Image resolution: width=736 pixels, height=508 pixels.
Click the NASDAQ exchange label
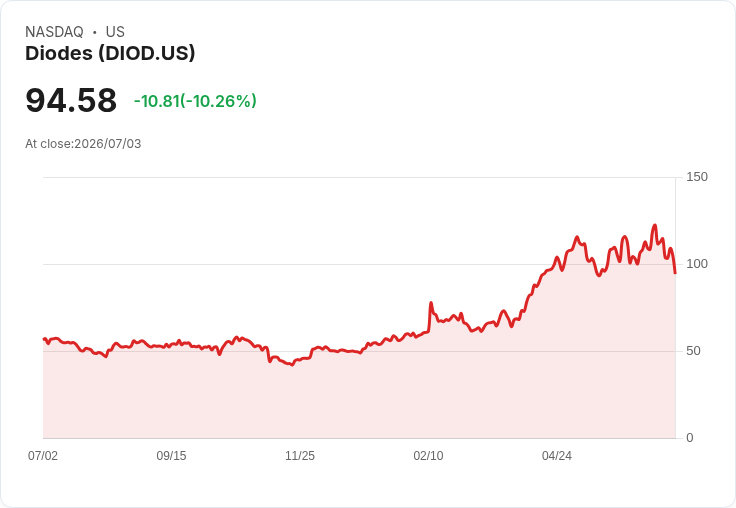(x=54, y=32)
